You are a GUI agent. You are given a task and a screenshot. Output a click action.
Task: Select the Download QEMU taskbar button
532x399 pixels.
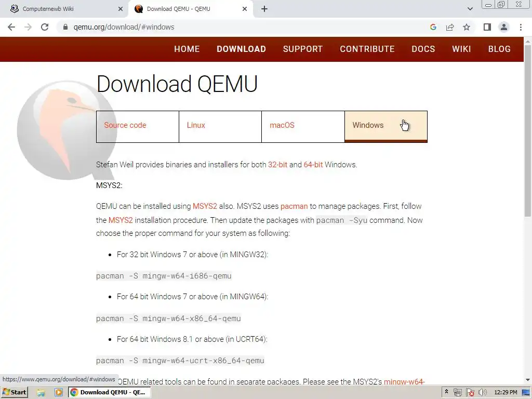pyautogui.click(x=109, y=392)
